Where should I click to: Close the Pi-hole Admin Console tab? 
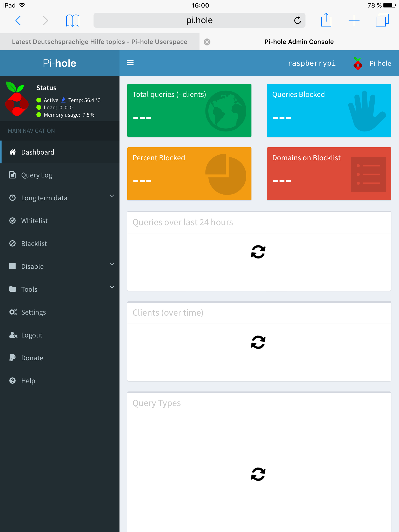pyautogui.click(x=207, y=42)
